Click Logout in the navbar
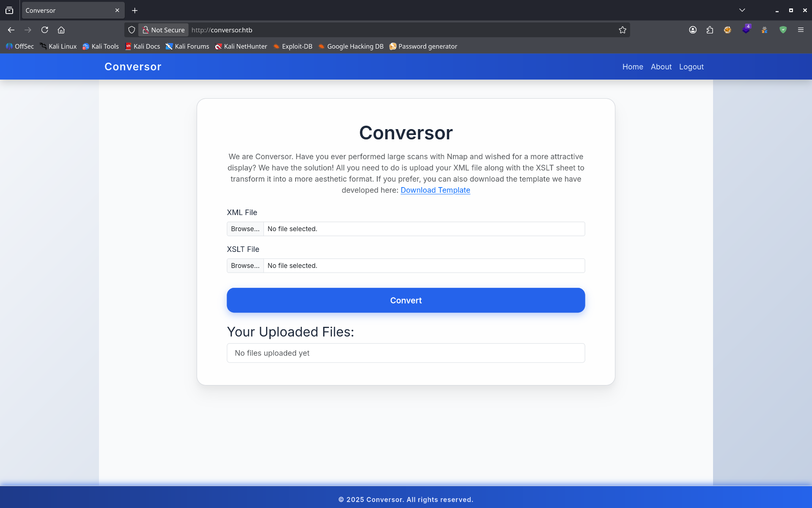This screenshot has width=812, height=508. coord(691,67)
